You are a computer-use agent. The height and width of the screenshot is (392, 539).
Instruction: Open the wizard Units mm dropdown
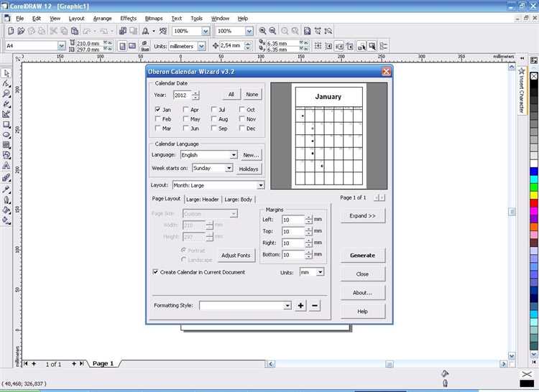point(320,272)
